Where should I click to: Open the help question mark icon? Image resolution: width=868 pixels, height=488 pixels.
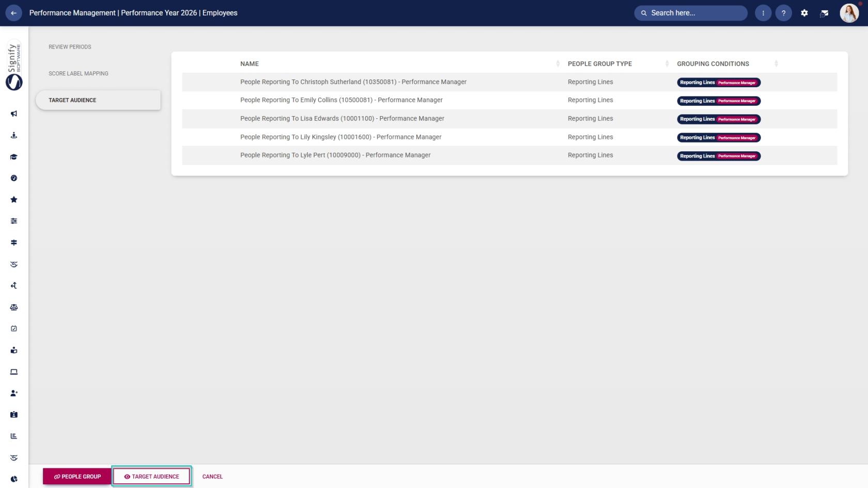point(784,13)
